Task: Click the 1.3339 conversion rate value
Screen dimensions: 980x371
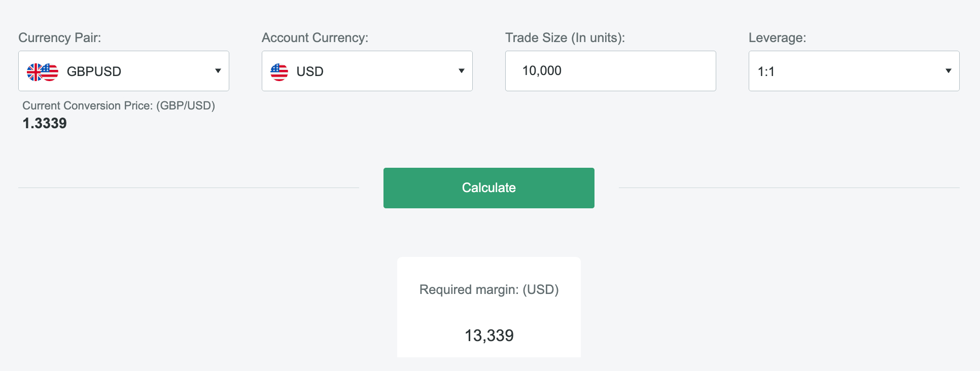Action: (45, 123)
